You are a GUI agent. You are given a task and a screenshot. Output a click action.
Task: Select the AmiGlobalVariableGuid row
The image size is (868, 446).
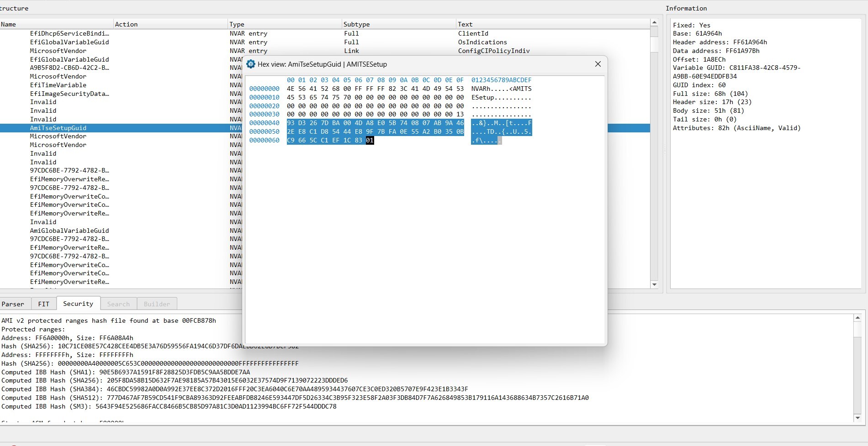[x=69, y=231]
